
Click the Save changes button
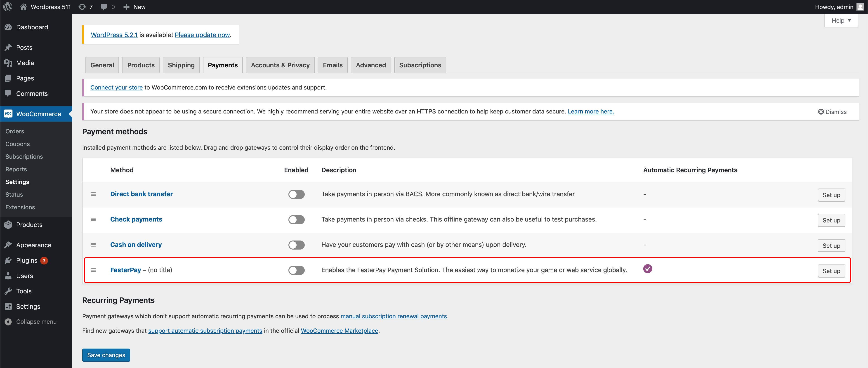tap(106, 355)
